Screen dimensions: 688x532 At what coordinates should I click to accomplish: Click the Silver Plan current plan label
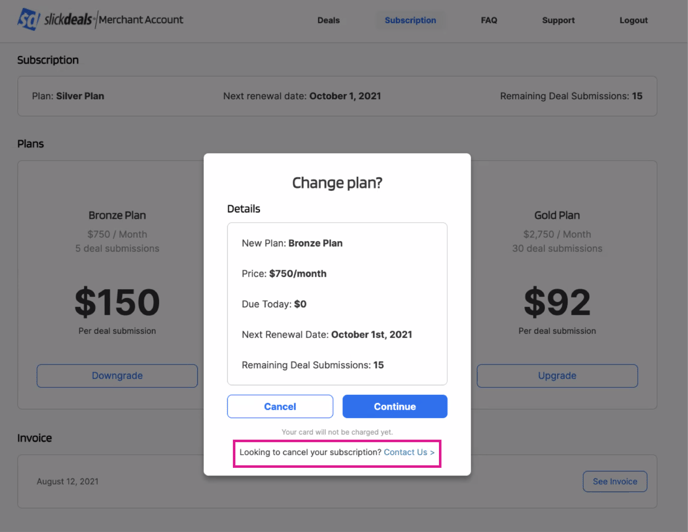(x=79, y=96)
